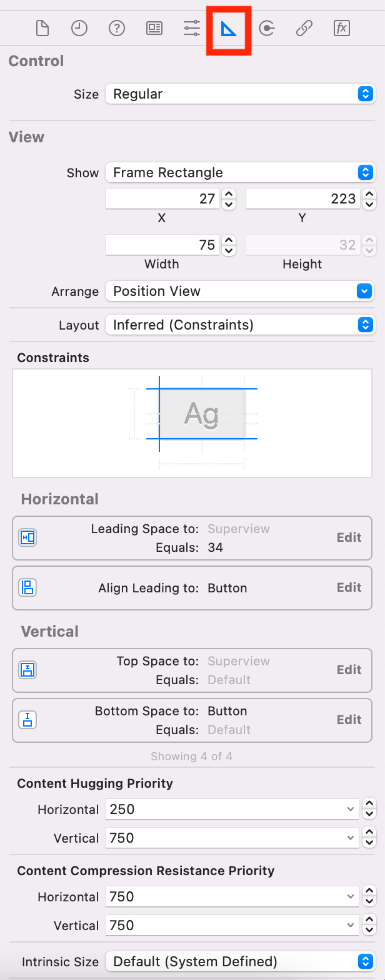
Task: Expand the Arrange Position View menu
Action: [240, 292]
